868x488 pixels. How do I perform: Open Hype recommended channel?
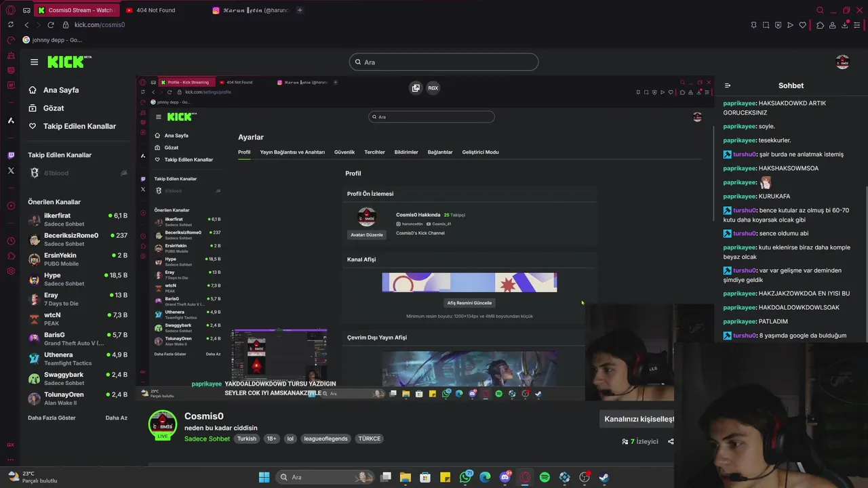78,279
